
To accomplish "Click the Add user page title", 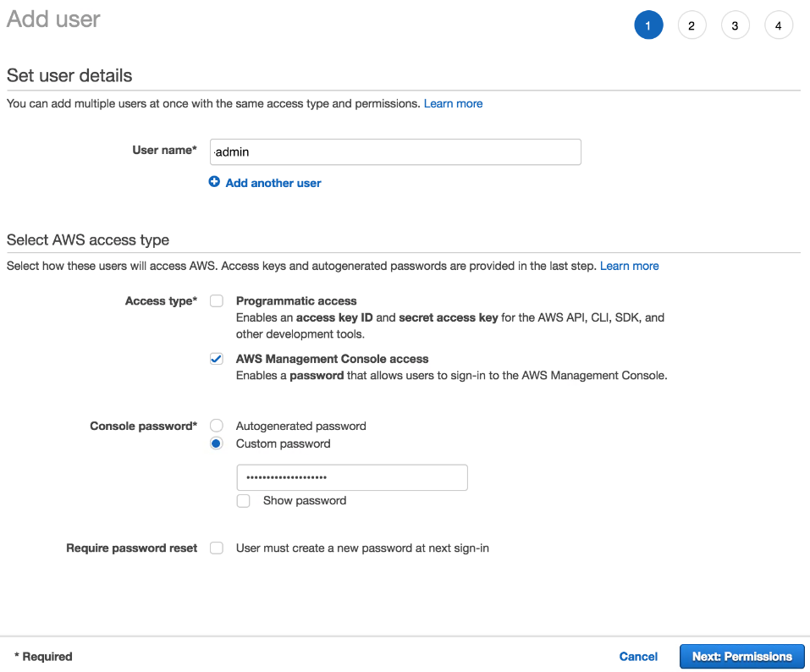I will click(x=53, y=19).
